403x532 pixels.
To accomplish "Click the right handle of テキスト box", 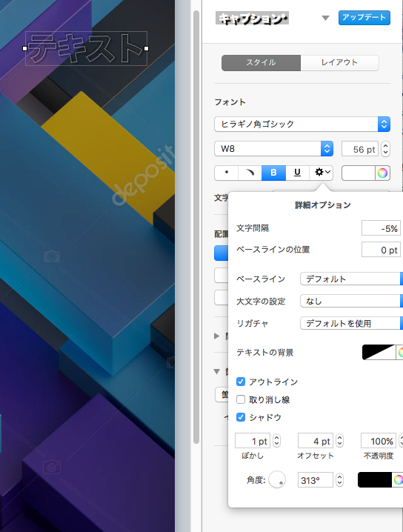I will coord(146,48).
